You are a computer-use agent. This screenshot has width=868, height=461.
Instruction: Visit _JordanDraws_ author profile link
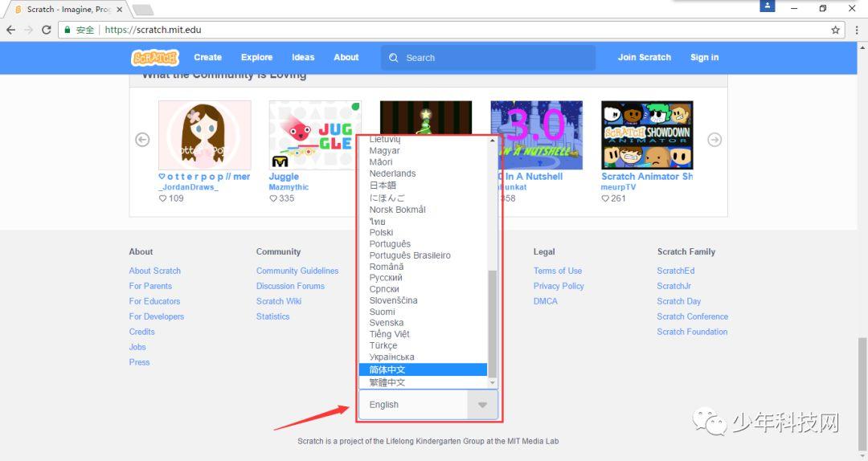click(188, 187)
